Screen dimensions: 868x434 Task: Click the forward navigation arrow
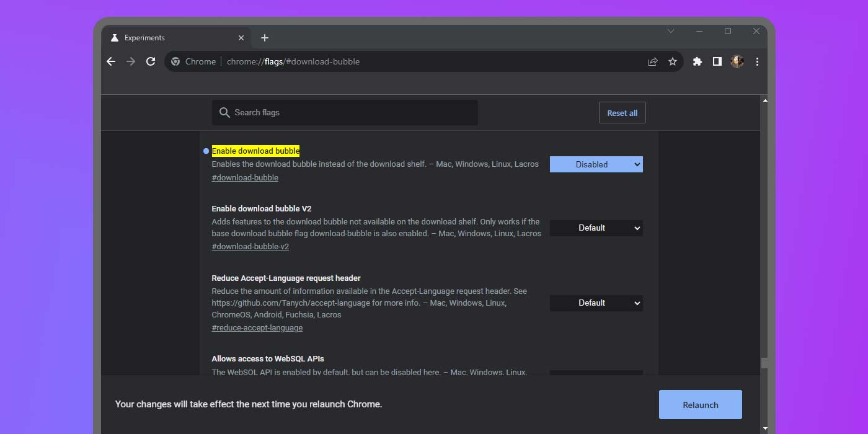pyautogui.click(x=130, y=61)
